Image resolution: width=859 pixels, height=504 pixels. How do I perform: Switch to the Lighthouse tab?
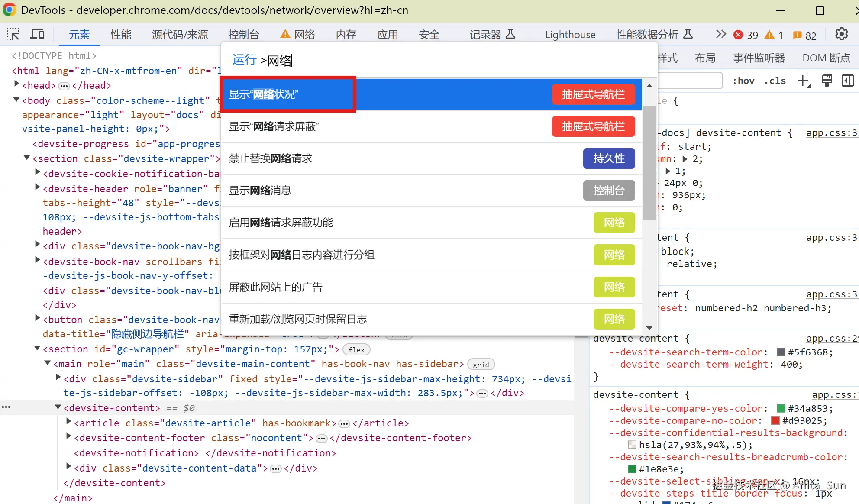[x=570, y=35]
